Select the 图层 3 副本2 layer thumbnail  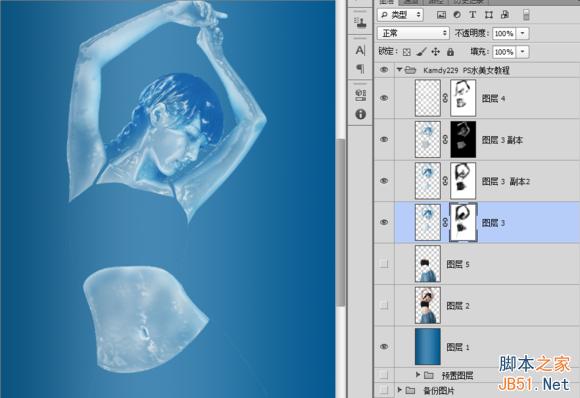(x=428, y=181)
